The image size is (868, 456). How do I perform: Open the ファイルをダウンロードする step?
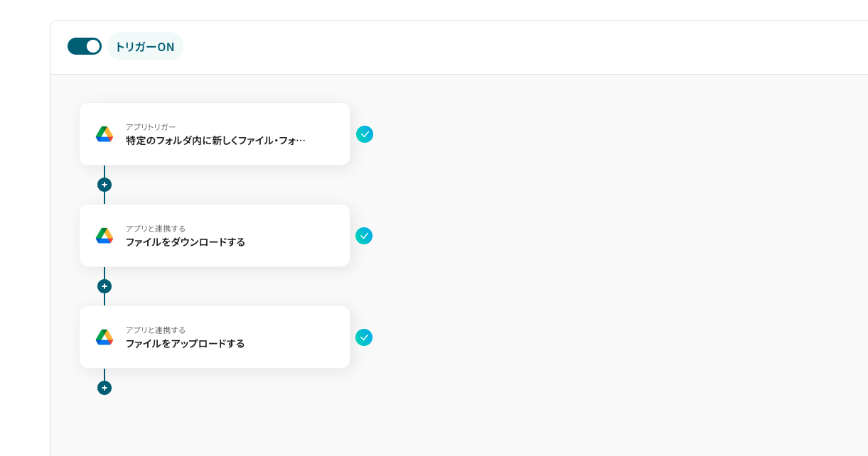coord(186,242)
